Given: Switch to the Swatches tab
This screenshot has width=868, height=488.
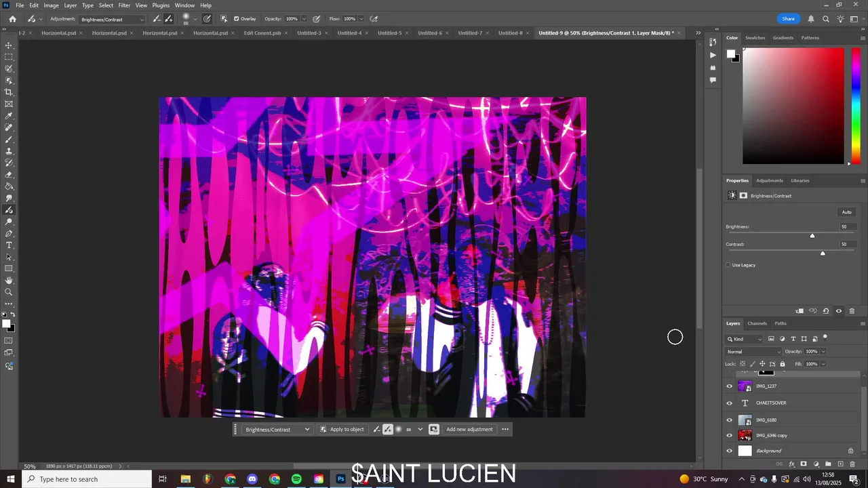Looking at the screenshot, I should tap(755, 38).
